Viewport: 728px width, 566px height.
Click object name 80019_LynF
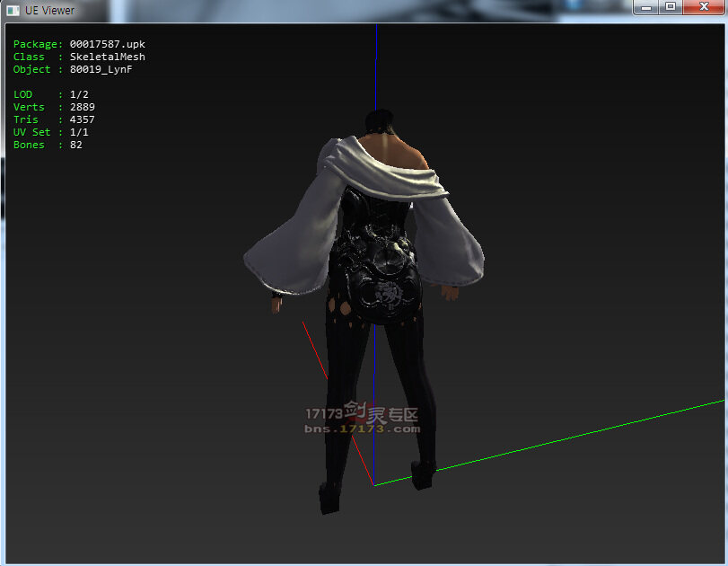coord(101,69)
